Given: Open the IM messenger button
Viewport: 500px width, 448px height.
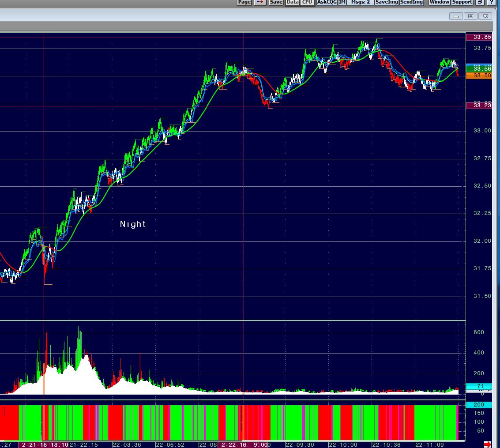Looking at the screenshot, I should pyautogui.click(x=342, y=2).
